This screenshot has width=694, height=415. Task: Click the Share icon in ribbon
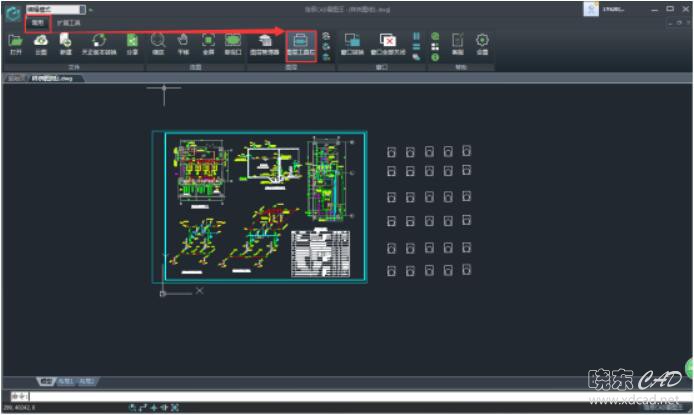tap(132, 42)
